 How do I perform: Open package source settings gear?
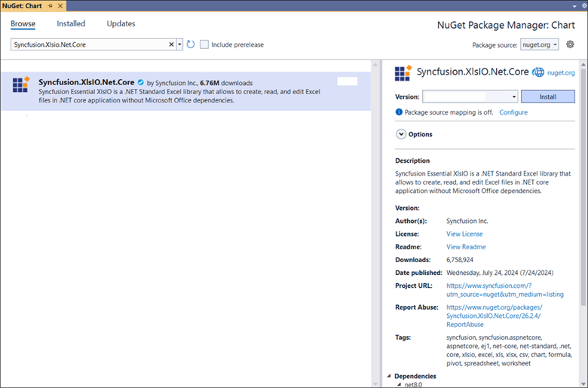pos(571,44)
